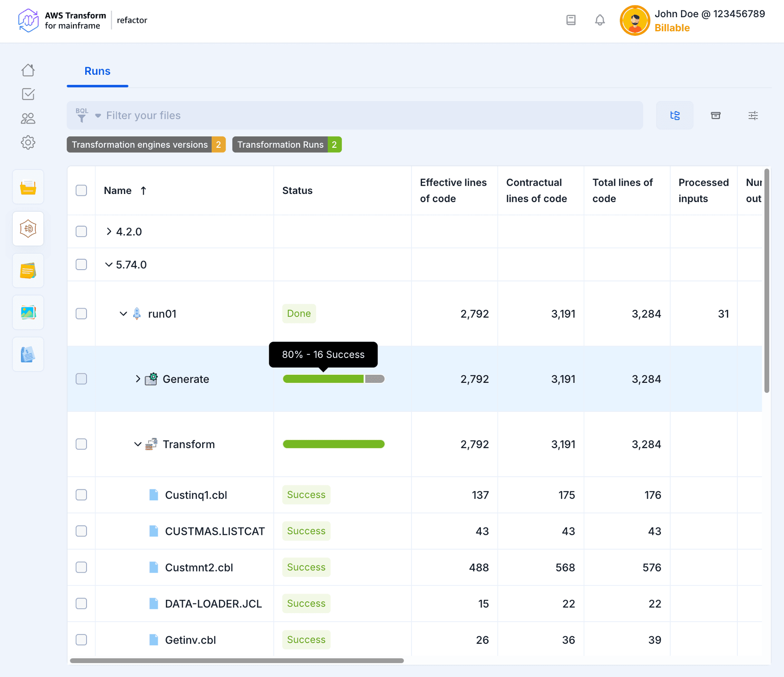The width and height of the screenshot is (784, 677).
Task: Sort by the Name column header
Action: (x=118, y=191)
